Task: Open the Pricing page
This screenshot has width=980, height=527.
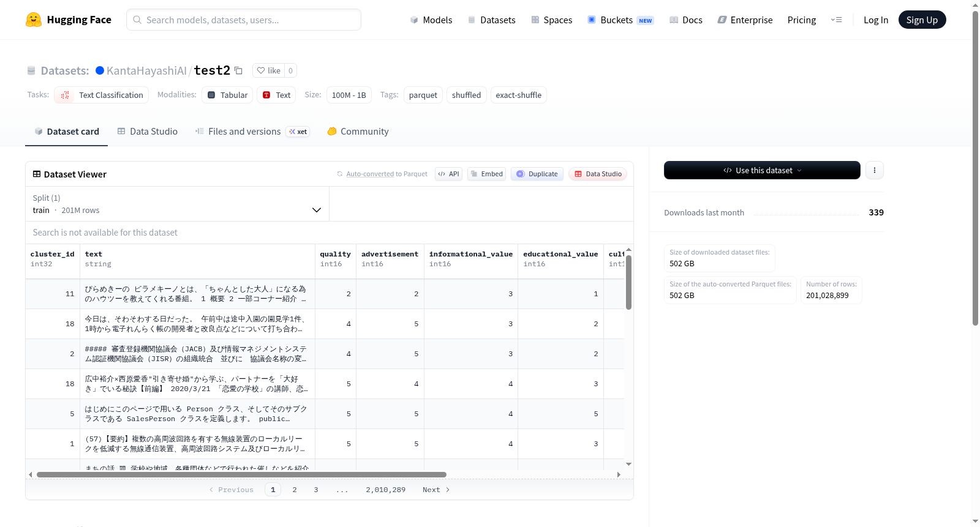Action: (x=802, y=20)
